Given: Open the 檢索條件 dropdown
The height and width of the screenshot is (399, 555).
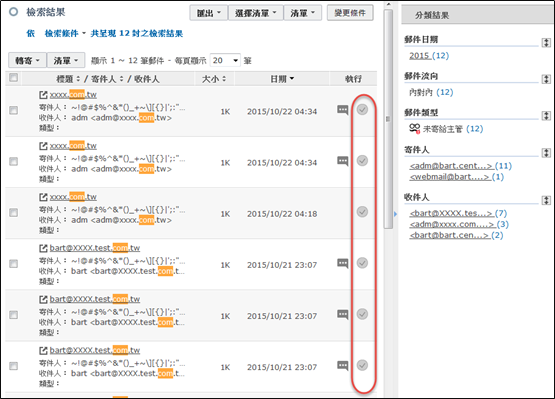Looking at the screenshot, I should pos(65,33).
